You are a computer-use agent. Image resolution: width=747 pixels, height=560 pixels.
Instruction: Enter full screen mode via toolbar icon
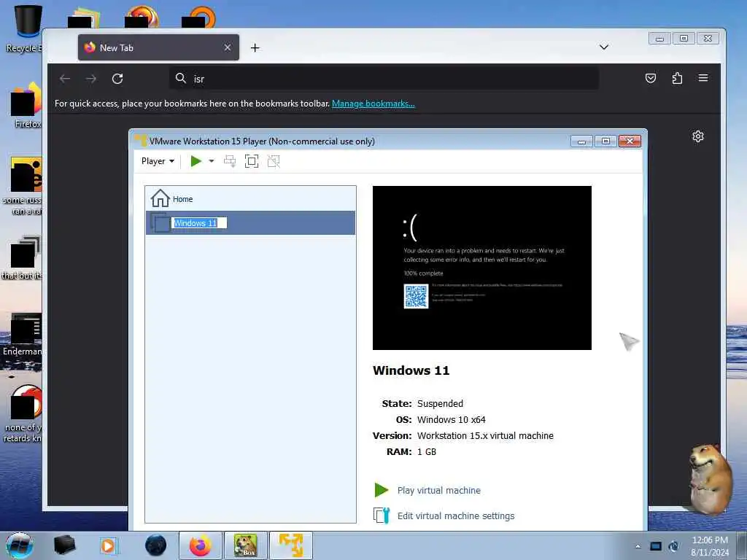click(252, 161)
